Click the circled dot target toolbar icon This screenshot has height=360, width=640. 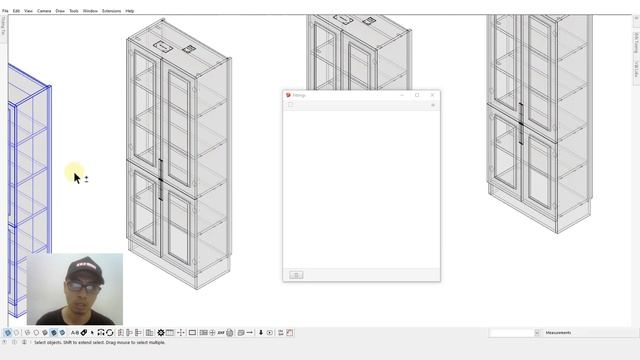tap(270, 333)
